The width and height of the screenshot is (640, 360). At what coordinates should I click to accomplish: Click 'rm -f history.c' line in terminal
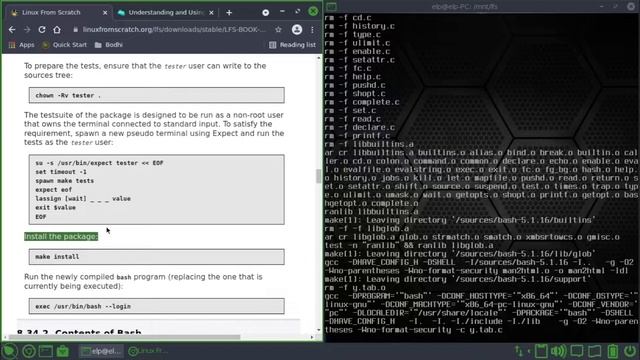pos(360,26)
